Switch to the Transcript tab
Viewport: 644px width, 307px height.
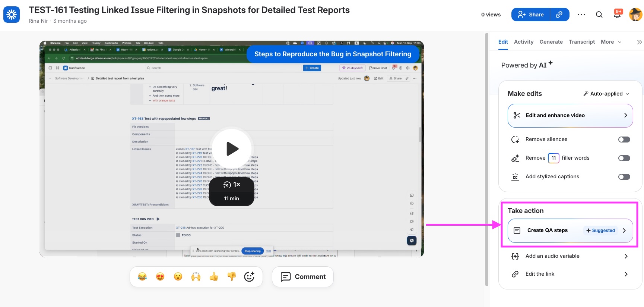pyautogui.click(x=582, y=42)
